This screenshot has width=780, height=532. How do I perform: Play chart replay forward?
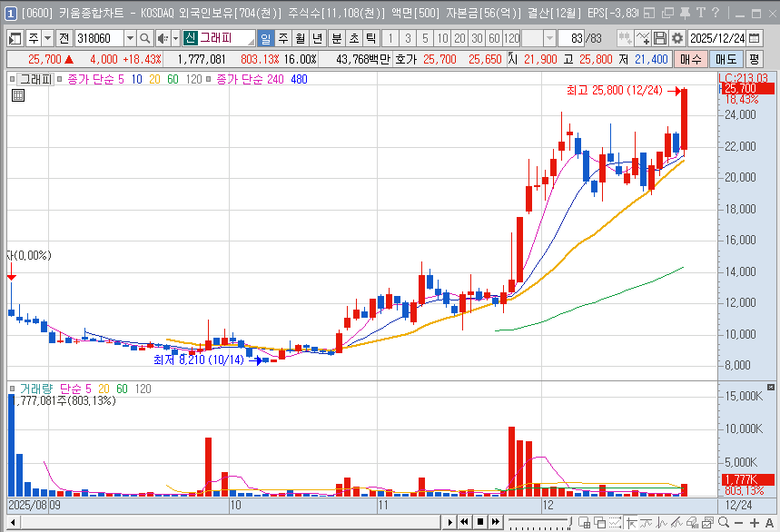coord(449,522)
